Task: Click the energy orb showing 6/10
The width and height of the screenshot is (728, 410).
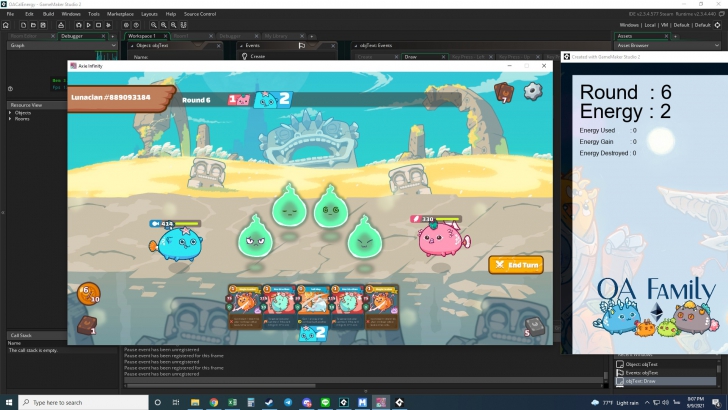Action: (88, 293)
